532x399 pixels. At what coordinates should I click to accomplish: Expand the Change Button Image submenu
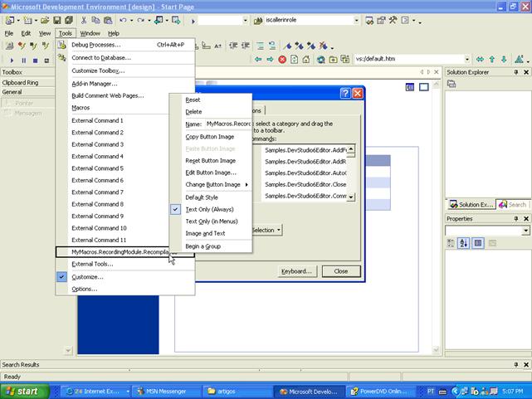pyautogui.click(x=246, y=185)
